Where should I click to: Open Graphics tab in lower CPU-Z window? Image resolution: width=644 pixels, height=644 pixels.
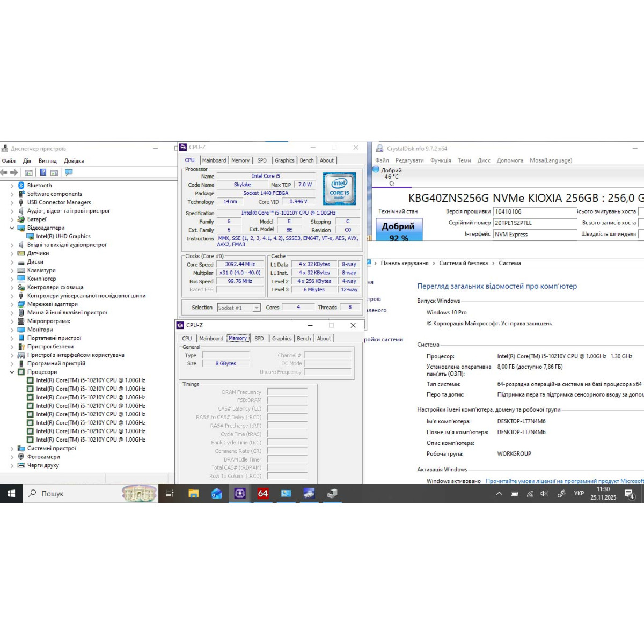click(x=282, y=339)
